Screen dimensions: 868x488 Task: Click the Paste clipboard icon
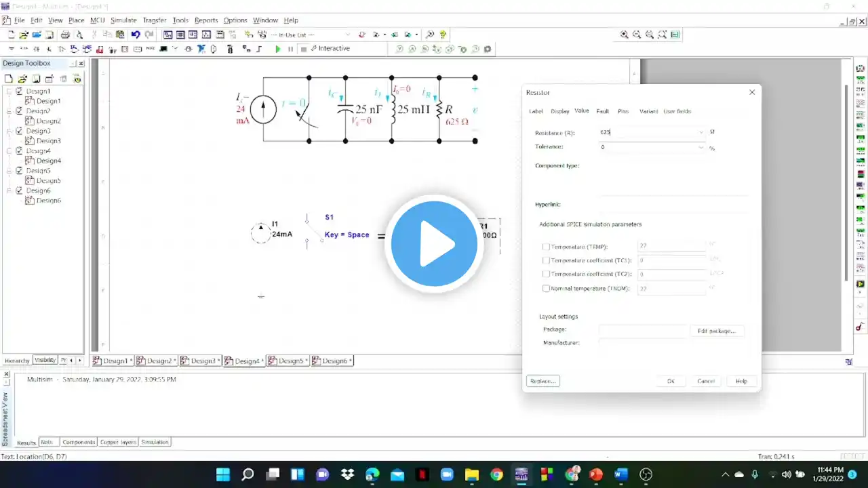[x=121, y=35]
